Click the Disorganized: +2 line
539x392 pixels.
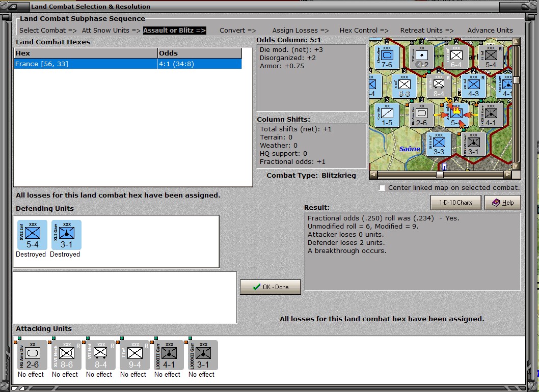[x=287, y=58]
